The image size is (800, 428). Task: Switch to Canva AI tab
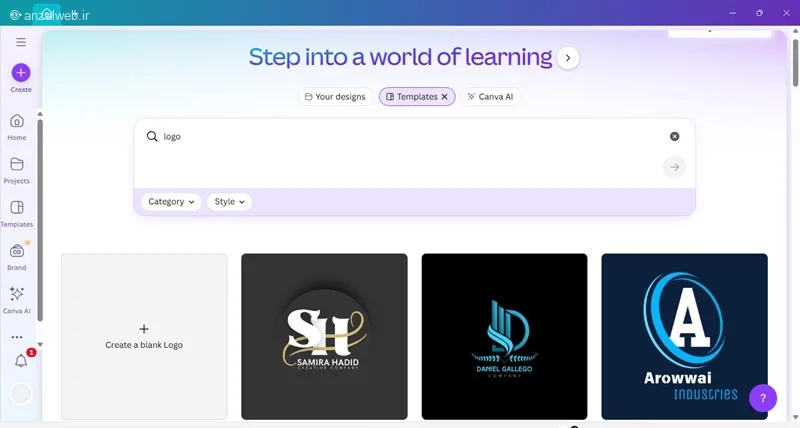(490, 96)
